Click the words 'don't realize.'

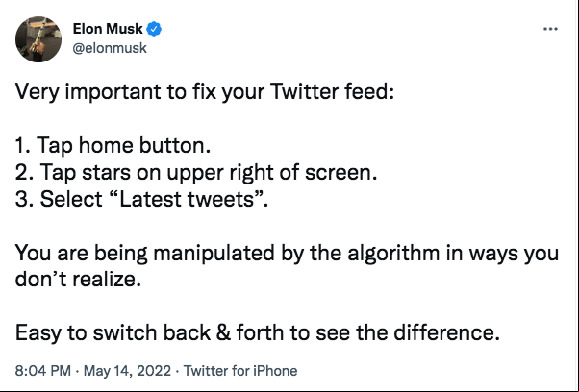pyautogui.click(x=78, y=280)
